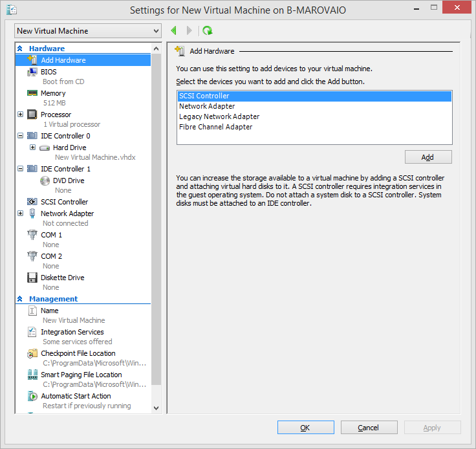
Task: Choose Fibre Channel Adapter from list
Action: tap(215, 127)
